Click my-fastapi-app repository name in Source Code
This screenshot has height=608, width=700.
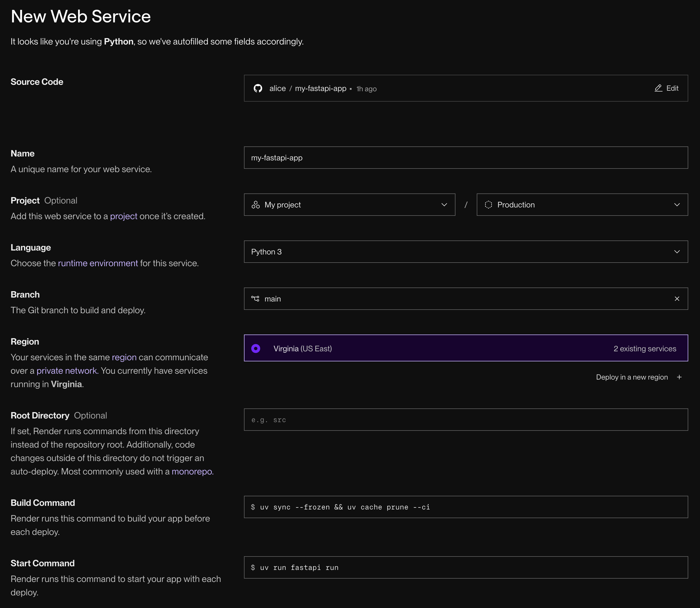(321, 88)
